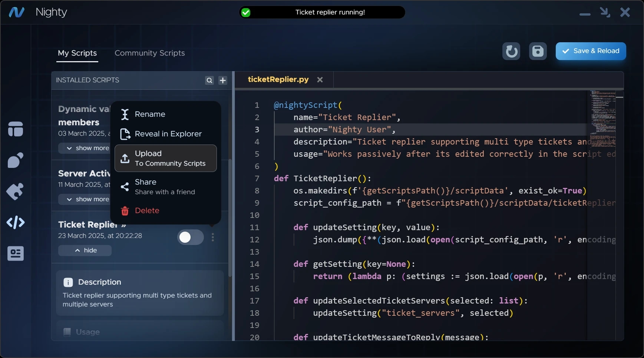Viewport: 644px width, 358px height.
Task: Click the description= code line
Action: pyautogui.click(x=455, y=142)
